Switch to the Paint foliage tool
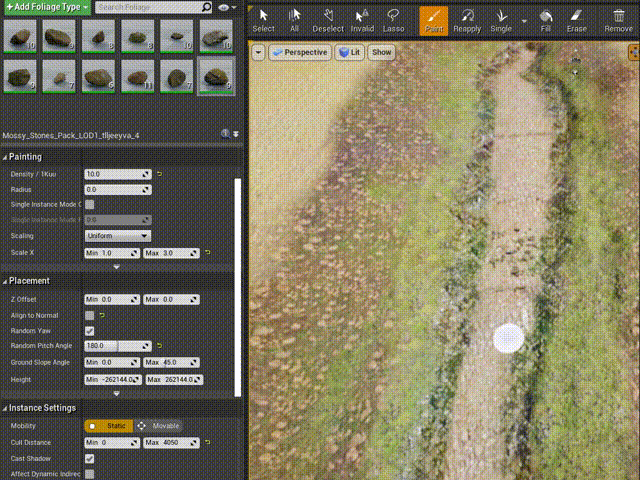The image size is (640, 480). tap(433, 21)
